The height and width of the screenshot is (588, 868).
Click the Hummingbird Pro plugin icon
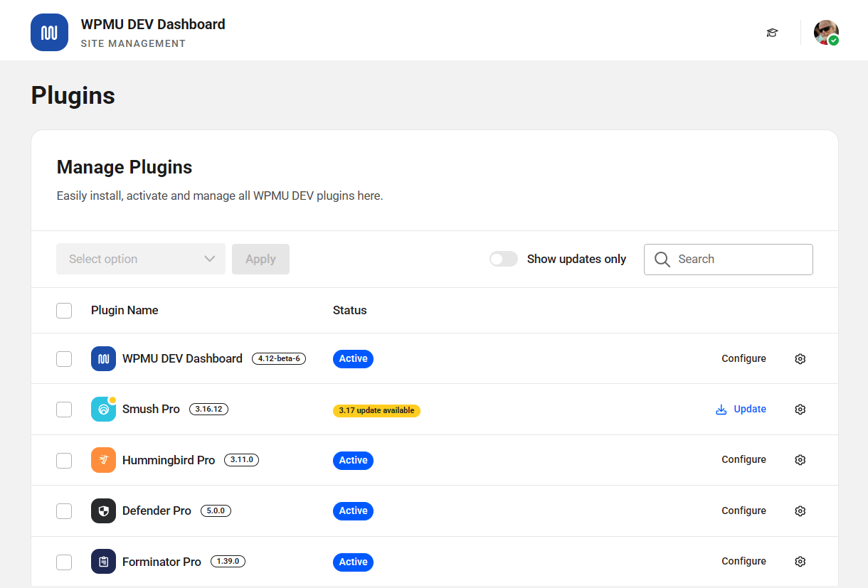tap(103, 460)
